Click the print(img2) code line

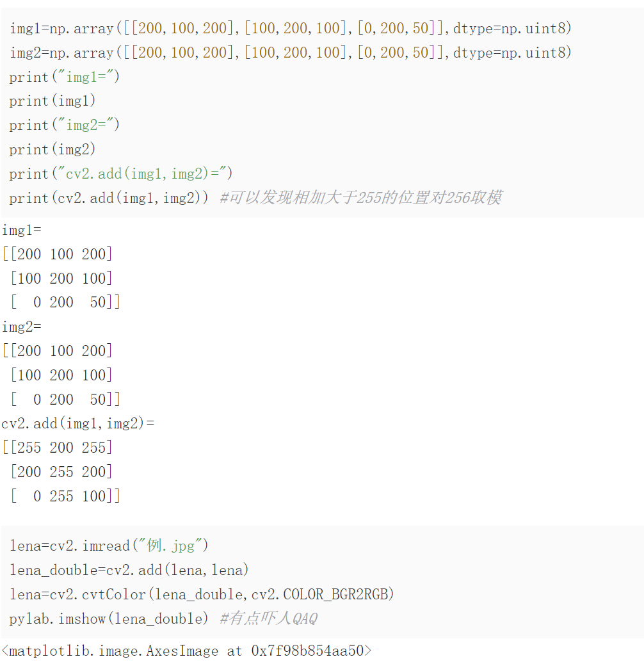coord(52,150)
